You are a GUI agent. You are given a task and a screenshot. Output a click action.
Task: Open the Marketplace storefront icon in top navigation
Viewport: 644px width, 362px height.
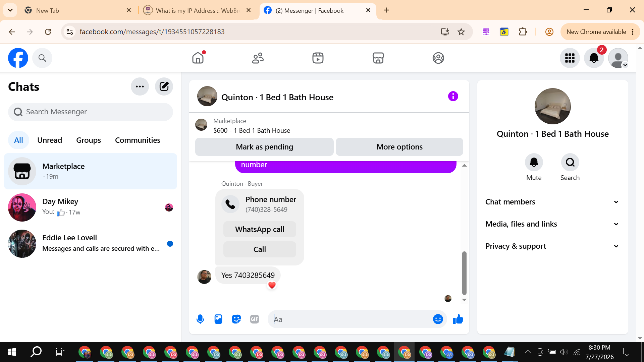[x=378, y=58]
